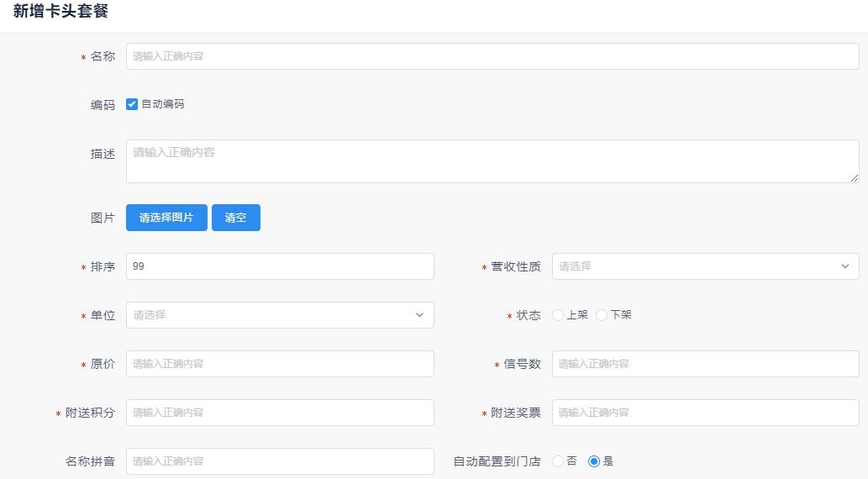The image size is (868, 479).
Task: Click the 图片 label text
Action: (x=103, y=218)
